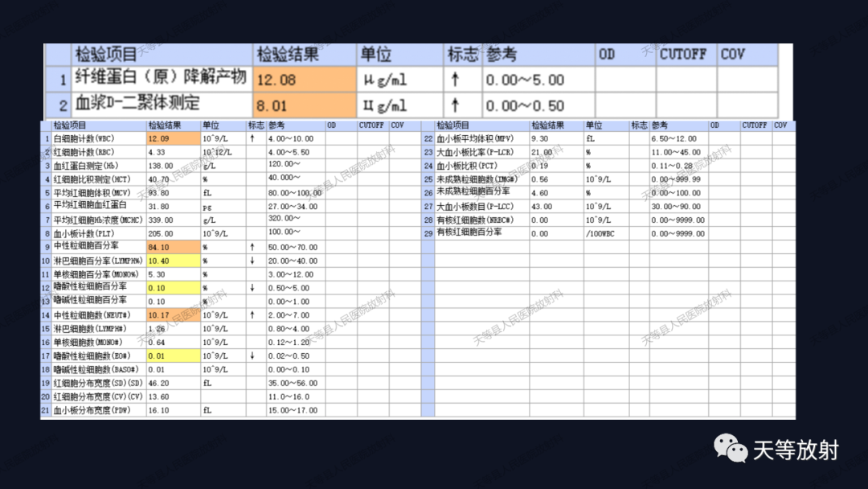The width and height of the screenshot is (868, 489).
Task: Click the reference range 0.00~5.00
Action: click(x=525, y=80)
